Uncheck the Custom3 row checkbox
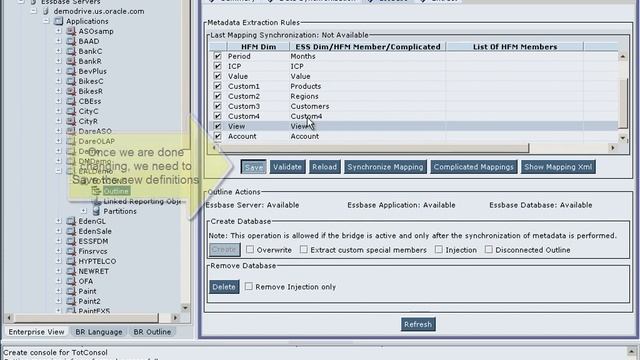640x360 pixels. click(x=218, y=106)
